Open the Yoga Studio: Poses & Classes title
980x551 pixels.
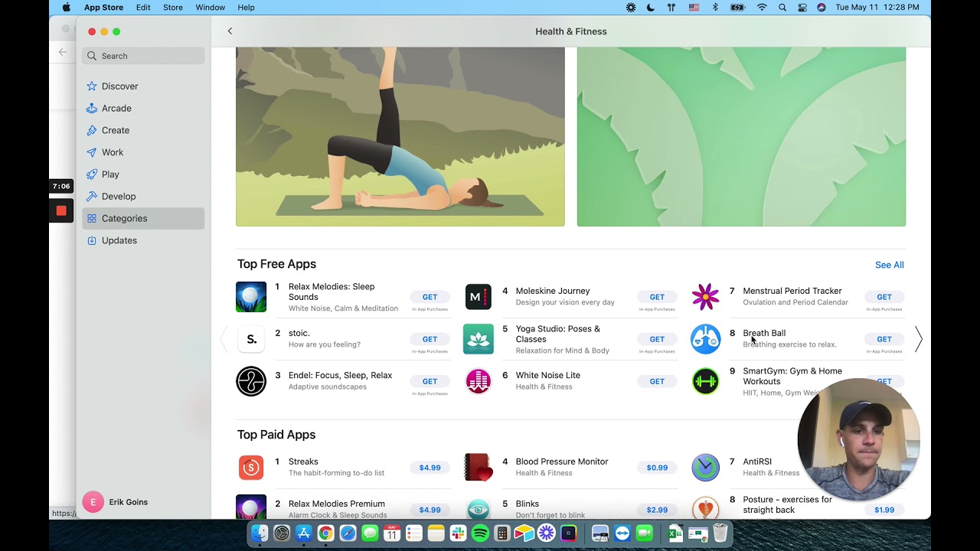click(558, 334)
